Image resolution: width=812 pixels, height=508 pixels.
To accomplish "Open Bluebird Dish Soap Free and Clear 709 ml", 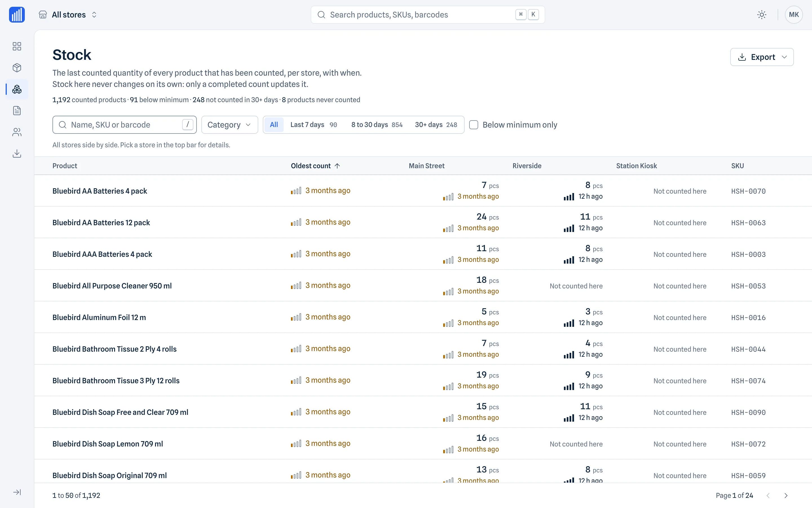I will (x=120, y=412).
